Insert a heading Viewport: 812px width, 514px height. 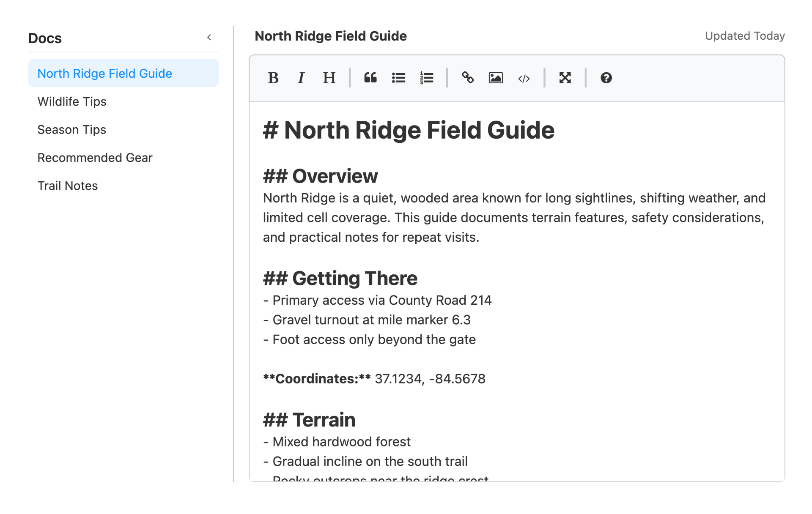click(x=329, y=78)
